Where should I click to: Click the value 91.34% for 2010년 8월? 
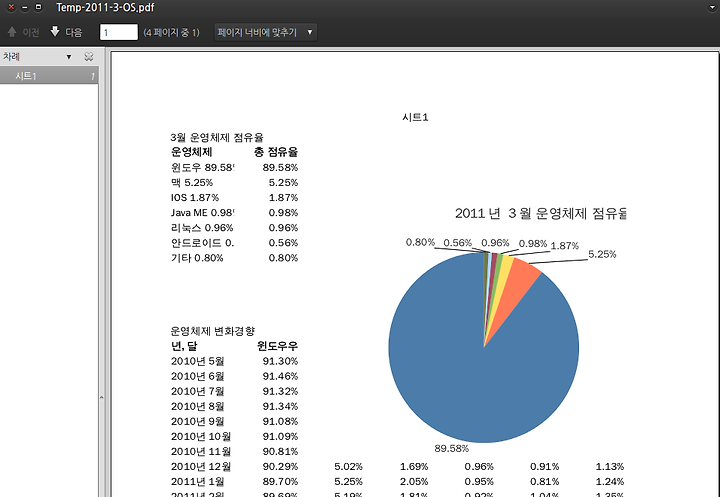[x=280, y=407]
